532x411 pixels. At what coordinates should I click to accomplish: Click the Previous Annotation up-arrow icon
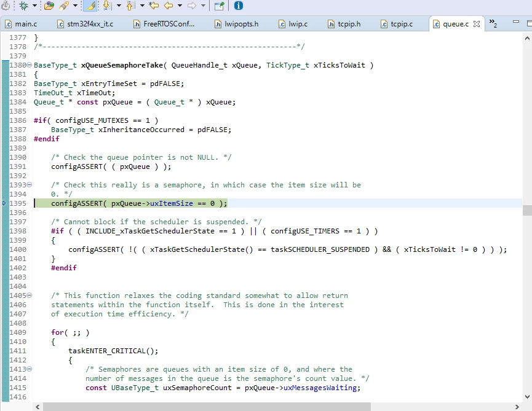130,6
